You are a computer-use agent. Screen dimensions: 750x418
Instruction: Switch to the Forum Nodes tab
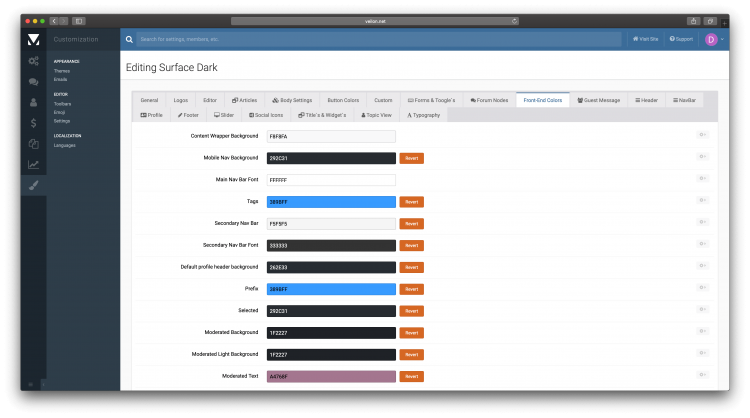488,100
